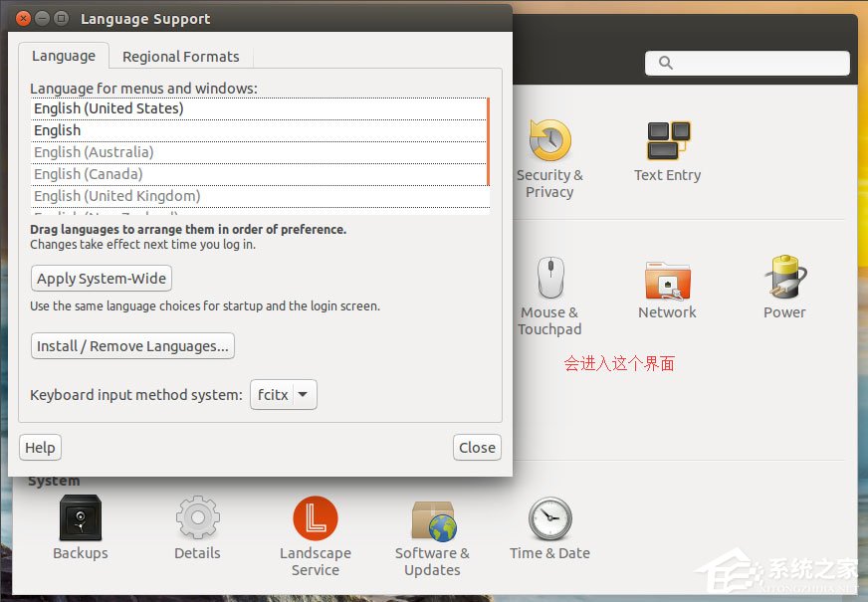Open Security & Privacy settings

click(549, 149)
